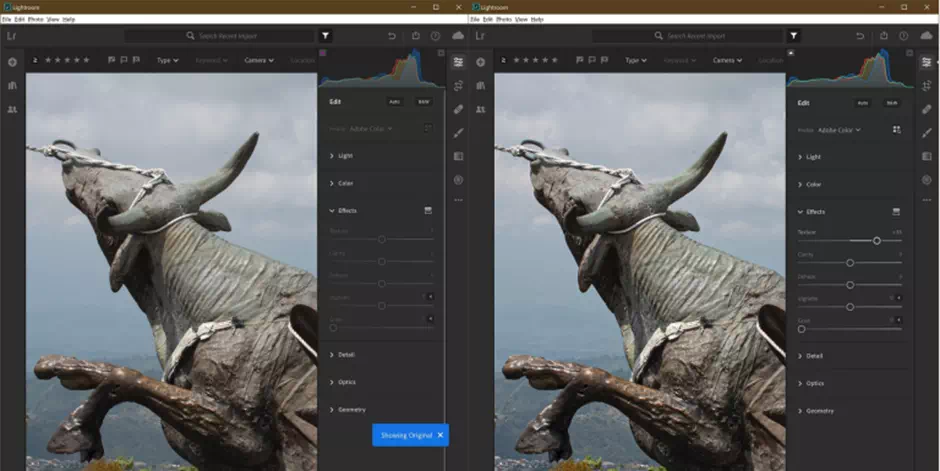Toggle the filter funnel in left window

click(325, 36)
